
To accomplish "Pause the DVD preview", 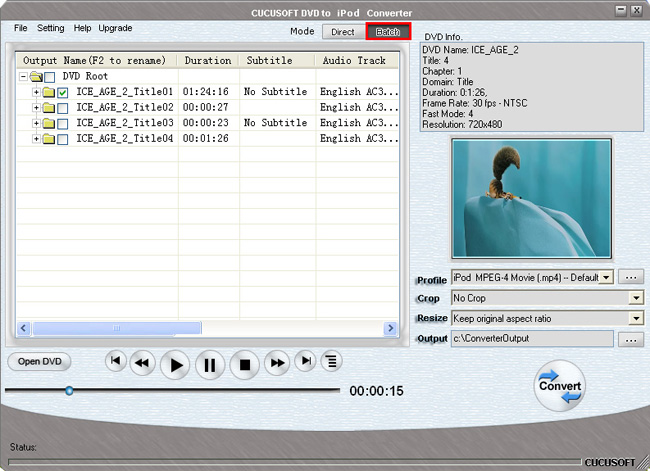I will [210, 365].
